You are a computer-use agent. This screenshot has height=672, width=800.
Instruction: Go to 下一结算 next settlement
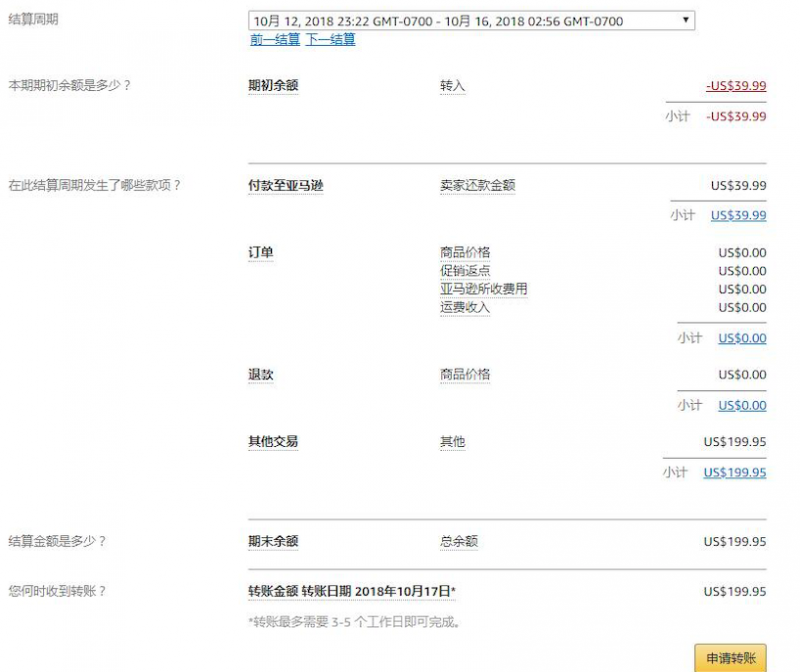pyautogui.click(x=331, y=39)
